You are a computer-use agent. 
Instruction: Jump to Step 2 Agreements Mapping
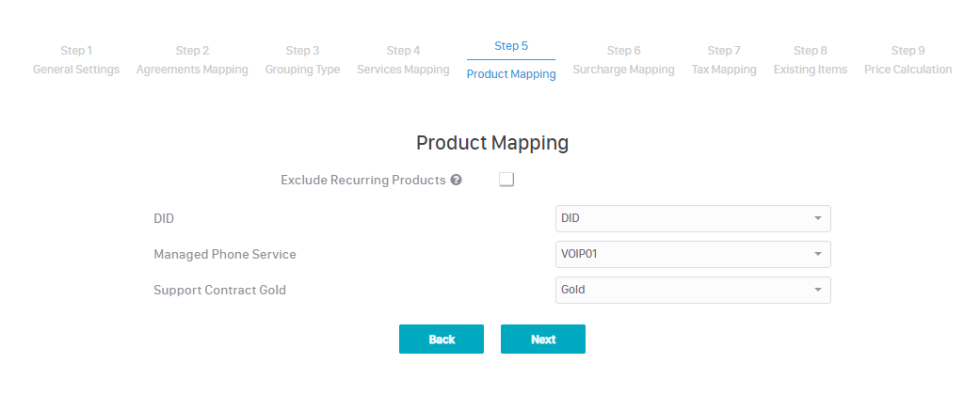coord(192,60)
